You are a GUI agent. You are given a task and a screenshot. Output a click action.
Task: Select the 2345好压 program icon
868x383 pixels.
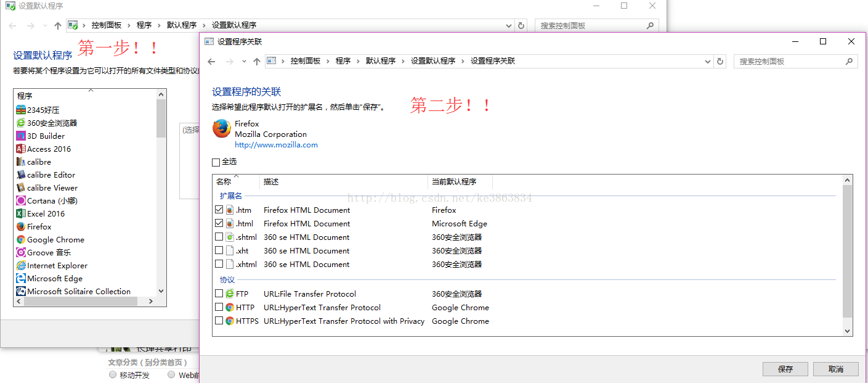[x=21, y=110]
